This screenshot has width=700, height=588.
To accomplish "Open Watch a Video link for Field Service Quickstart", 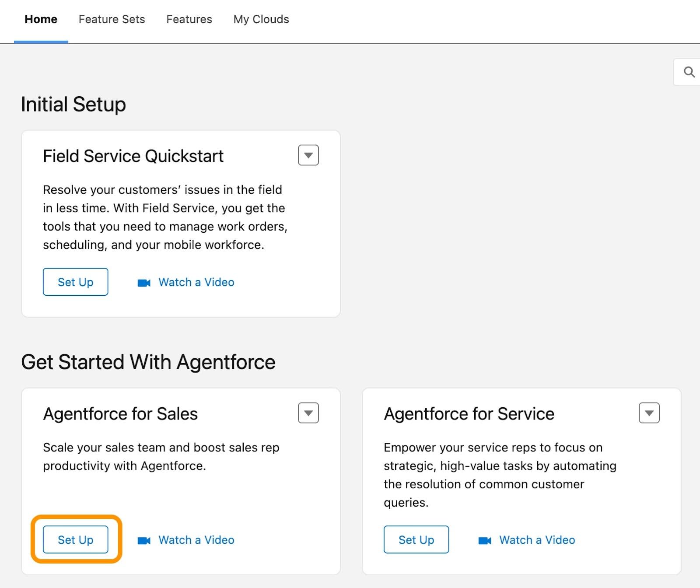I will [x=196, y=282].
